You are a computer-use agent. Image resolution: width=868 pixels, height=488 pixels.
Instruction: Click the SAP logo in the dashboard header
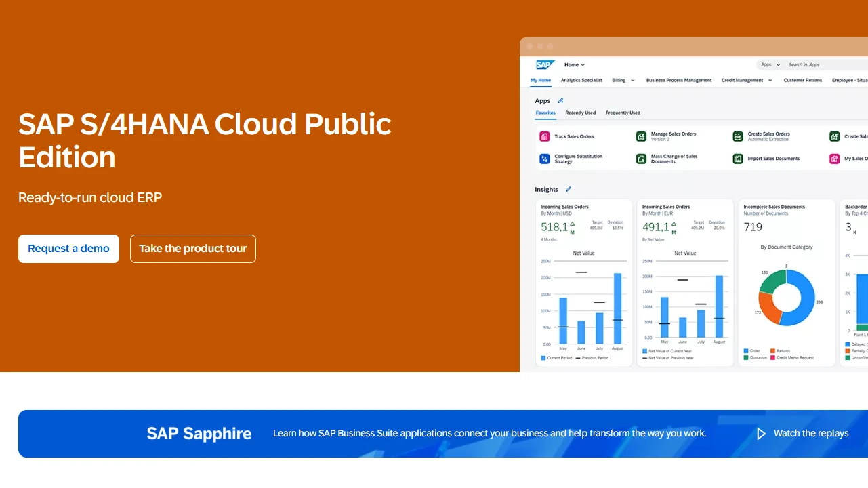tap(545, 65)
